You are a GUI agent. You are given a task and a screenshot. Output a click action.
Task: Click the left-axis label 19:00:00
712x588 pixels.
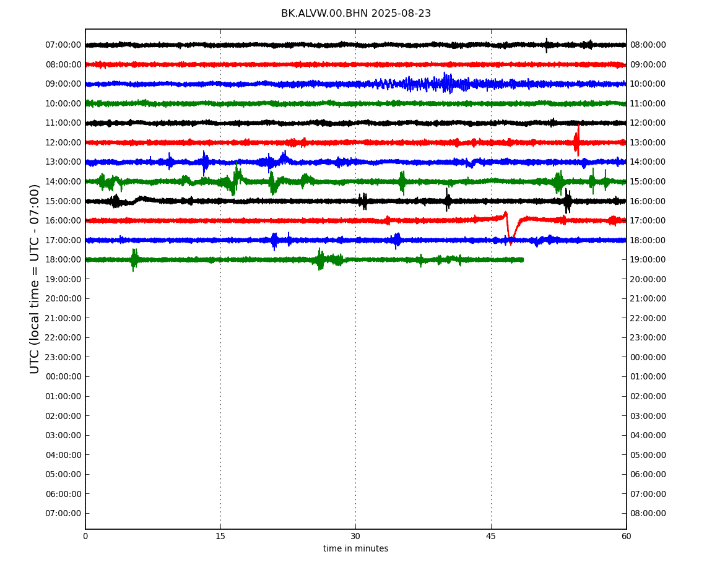coord(63,279)
